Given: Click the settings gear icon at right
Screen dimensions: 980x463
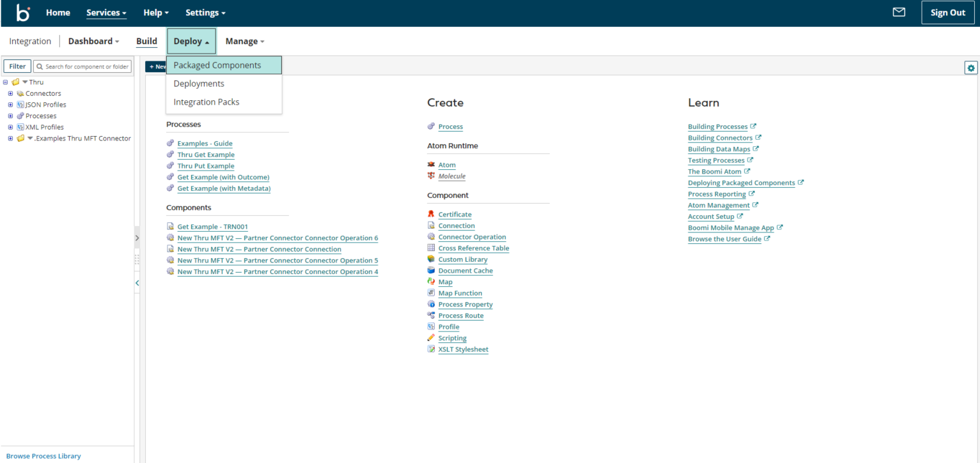Looking at the screenshot, I should 971,68.
